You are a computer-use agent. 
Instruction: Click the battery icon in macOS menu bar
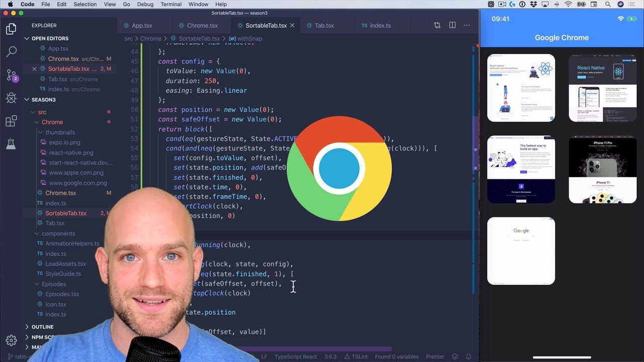click(581, 4)
